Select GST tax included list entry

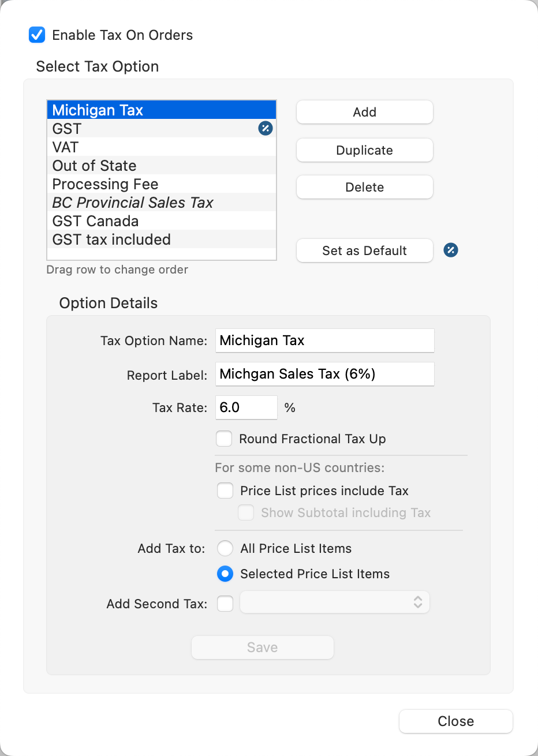point(111,239)
